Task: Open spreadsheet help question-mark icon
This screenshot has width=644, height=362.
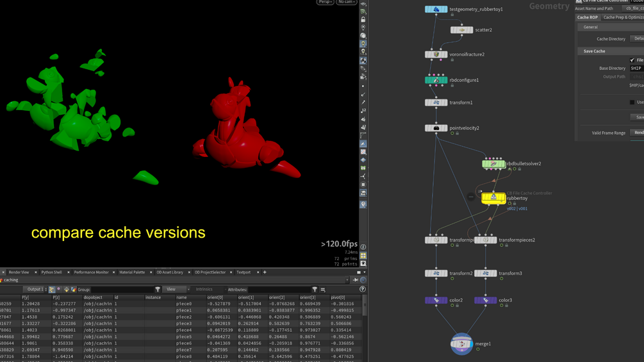Action: coord(363,290)
